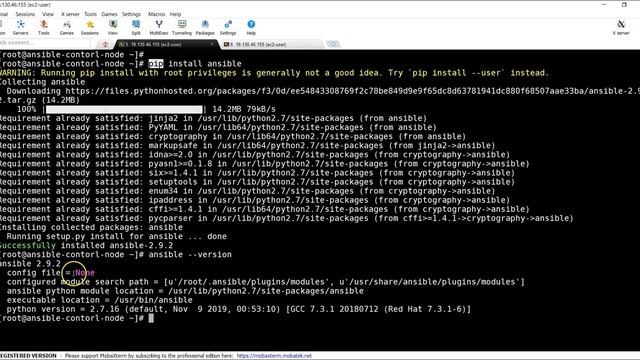Screen dimensions: 640x360
Task: Click the 'ansible --version' command text
Action: (190, 254)
